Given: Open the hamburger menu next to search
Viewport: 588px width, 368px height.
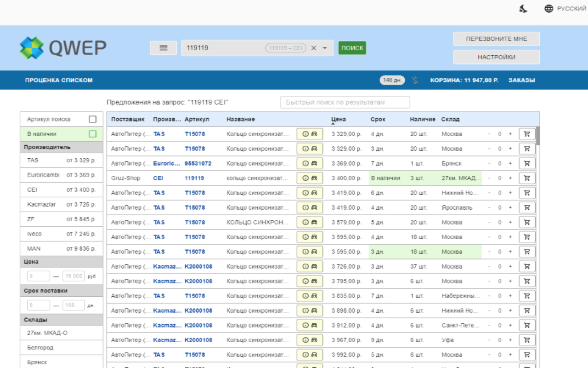Looking at the screenshot, I should coord(163,48).
